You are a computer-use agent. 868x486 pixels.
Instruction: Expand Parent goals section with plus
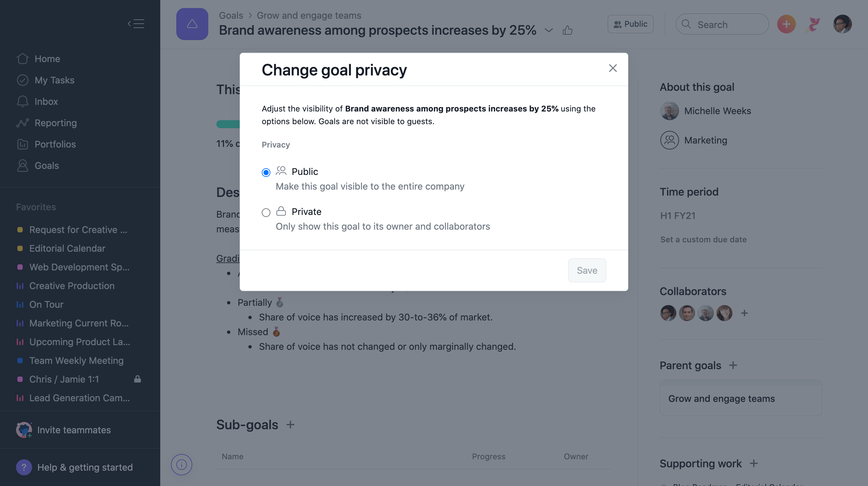(733, 364)
